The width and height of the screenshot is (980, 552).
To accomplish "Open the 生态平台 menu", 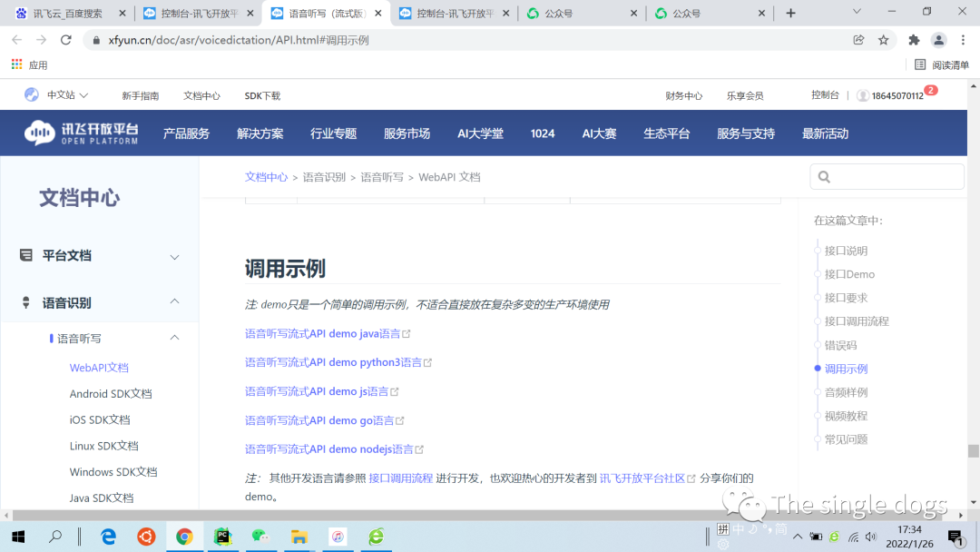I will pyautogui.click(x=666, y=133).
